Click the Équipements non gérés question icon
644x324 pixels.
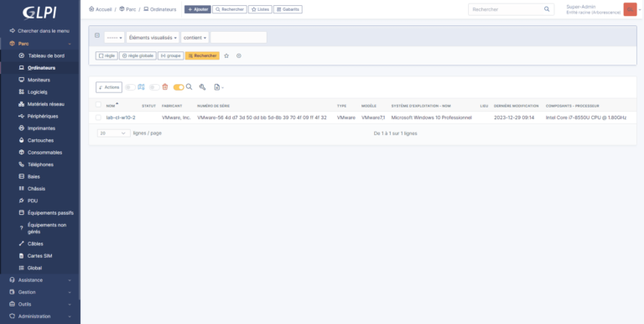coord(22,228)
